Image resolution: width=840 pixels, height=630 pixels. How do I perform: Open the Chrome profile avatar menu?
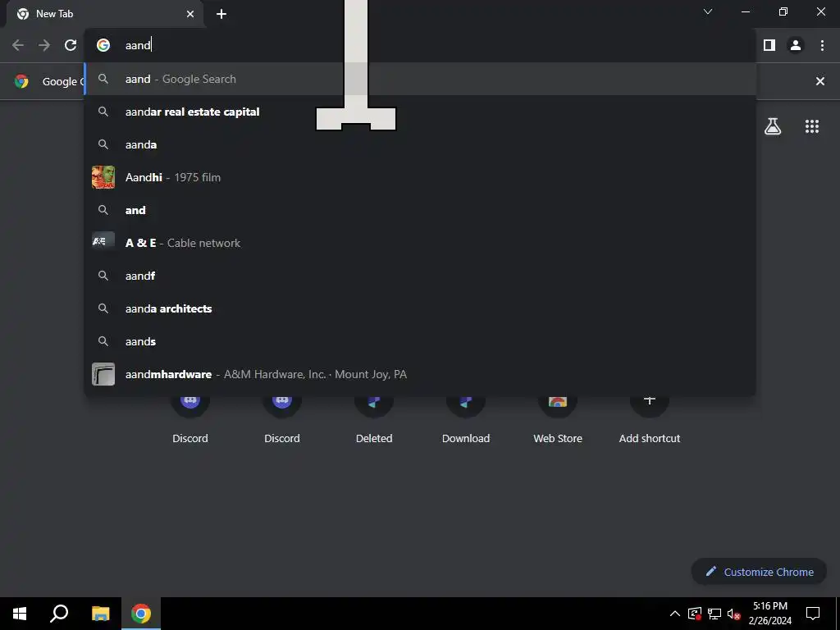click(796, 45)
